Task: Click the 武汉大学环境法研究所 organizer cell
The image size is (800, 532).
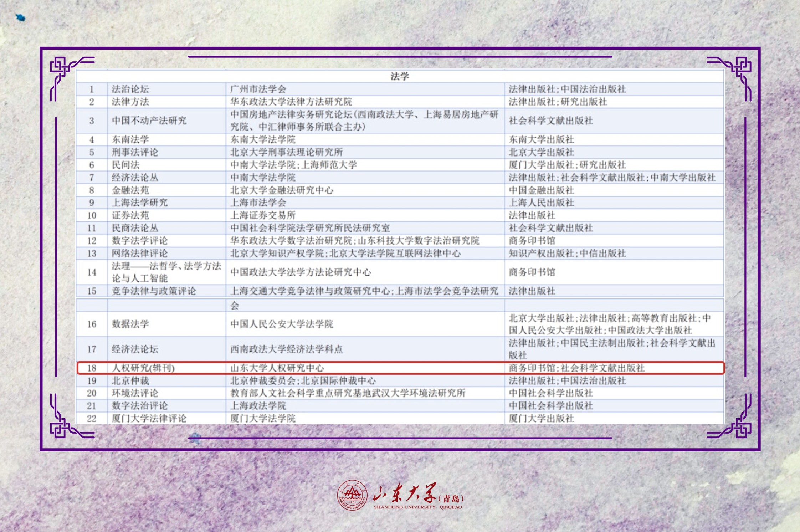Action: click(x=348, y=393)
